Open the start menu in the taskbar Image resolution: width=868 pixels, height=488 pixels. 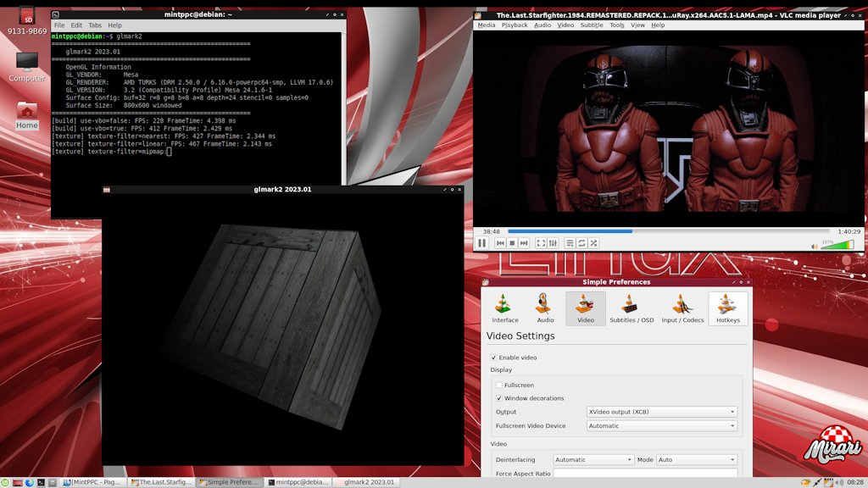click(x=5, y=482)
